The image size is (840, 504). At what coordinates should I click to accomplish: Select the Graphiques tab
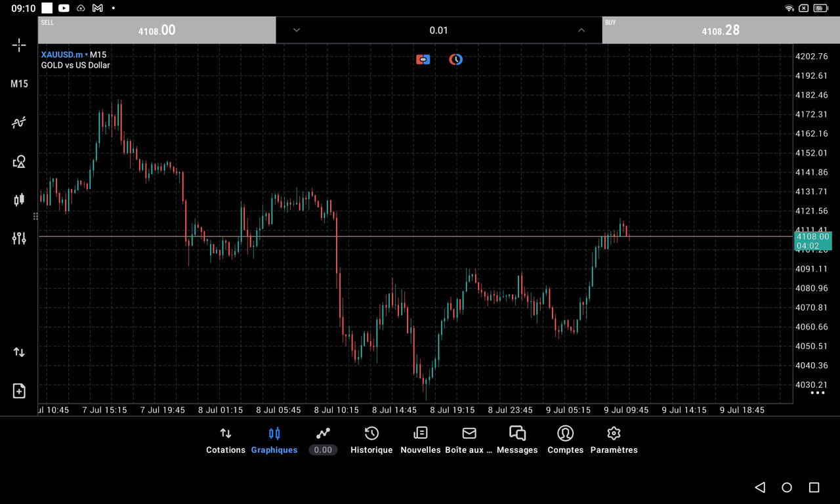pyautogui.click(x=274, y=441)
